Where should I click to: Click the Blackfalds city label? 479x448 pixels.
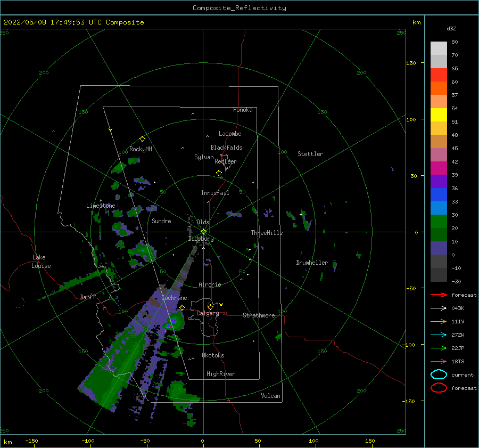click(226, 148)
